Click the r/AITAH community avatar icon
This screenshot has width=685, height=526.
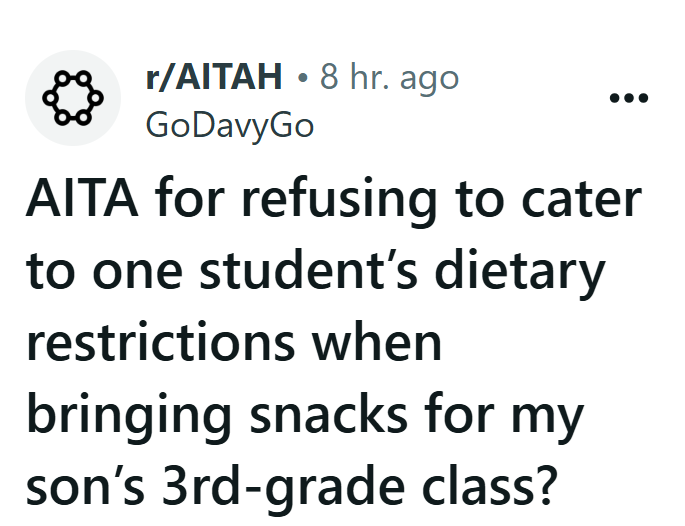pyautogui.click(x=73, y=99)
